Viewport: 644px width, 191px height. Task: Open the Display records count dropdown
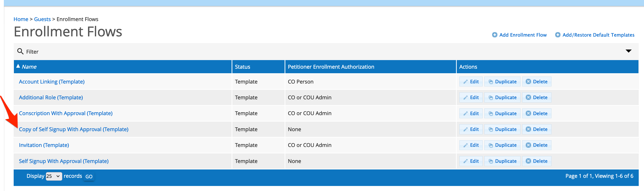(x=54, y=176)
